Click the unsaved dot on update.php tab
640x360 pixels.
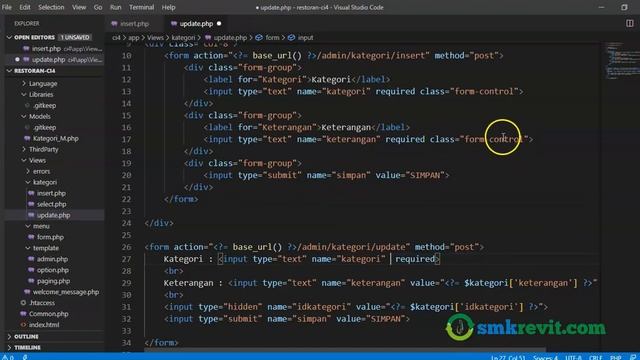(x=219, y=24)
